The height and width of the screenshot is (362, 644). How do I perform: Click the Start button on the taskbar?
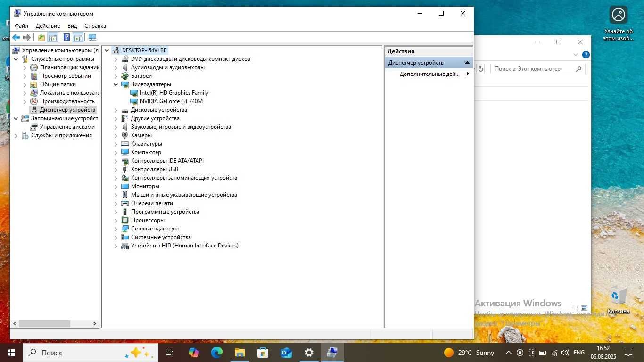pyautogui.click(x=11, y=353)
